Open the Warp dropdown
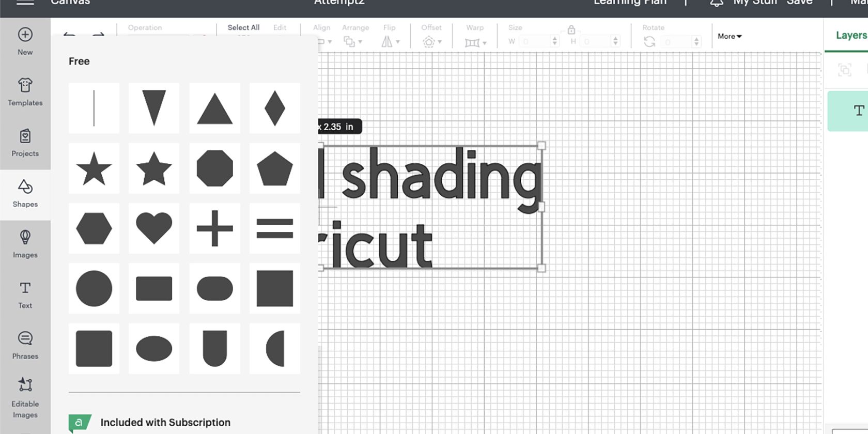 pos(475,42)
